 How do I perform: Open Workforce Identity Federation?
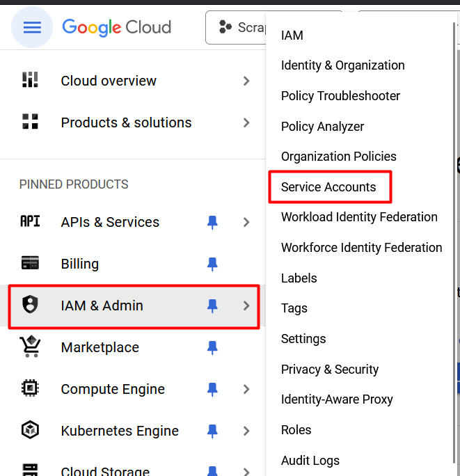362,248
